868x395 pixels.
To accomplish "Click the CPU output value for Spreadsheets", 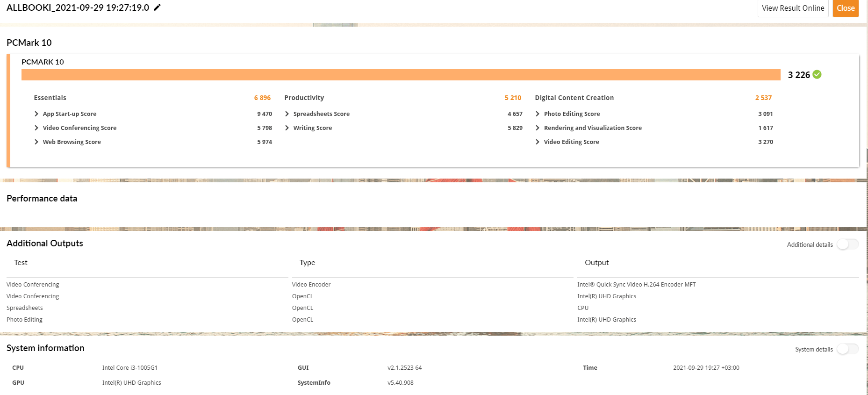I will (583, 308).
